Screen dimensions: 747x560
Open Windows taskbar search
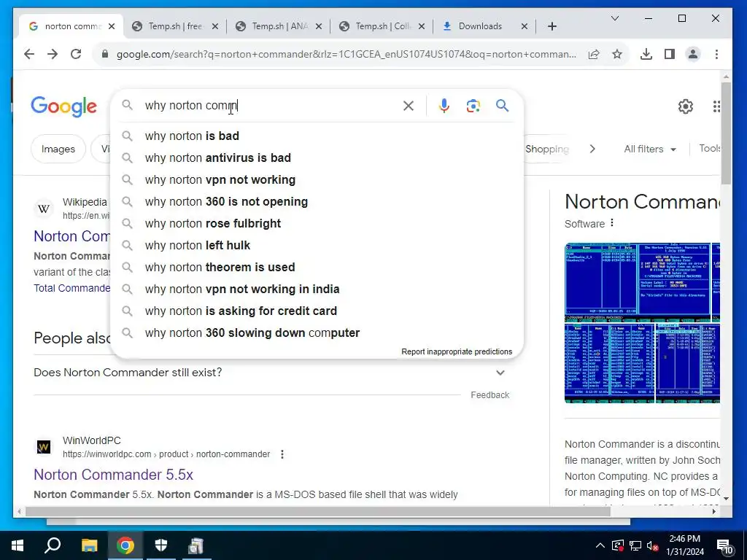[53, 545]
